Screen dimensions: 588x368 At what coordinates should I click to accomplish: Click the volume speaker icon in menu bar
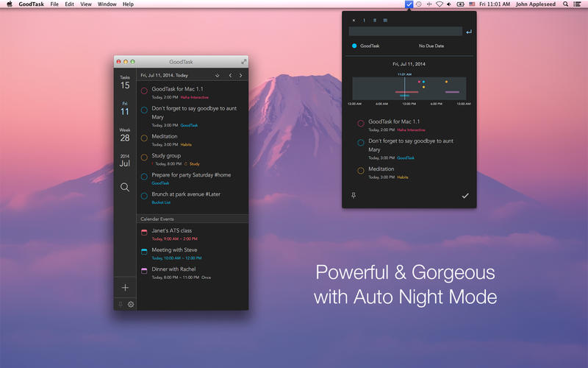[x=449, y=4]
